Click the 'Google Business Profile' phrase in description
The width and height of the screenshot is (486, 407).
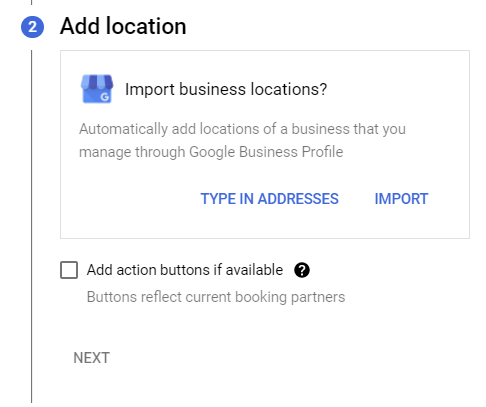[266, 152]
